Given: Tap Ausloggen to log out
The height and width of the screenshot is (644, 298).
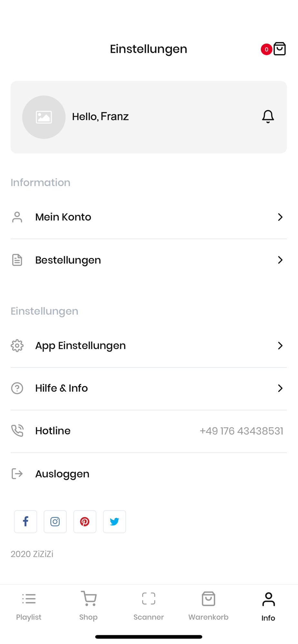Looking at the screenshot, I should [62, 474].
